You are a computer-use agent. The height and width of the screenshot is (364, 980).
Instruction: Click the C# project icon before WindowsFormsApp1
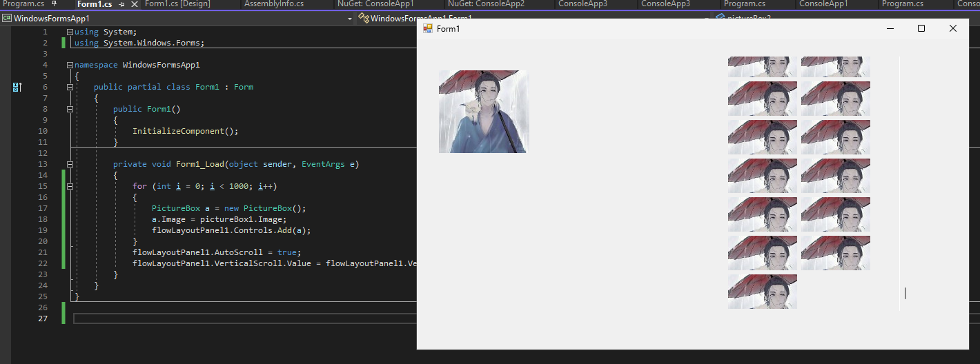[x=7, y=19]
